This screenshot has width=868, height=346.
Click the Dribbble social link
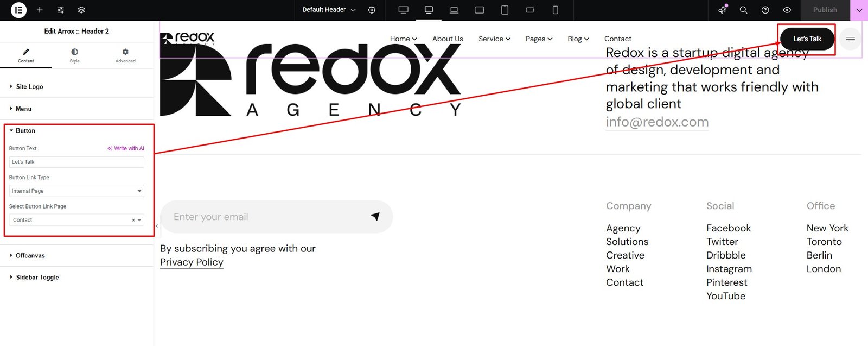coord(726,255)
